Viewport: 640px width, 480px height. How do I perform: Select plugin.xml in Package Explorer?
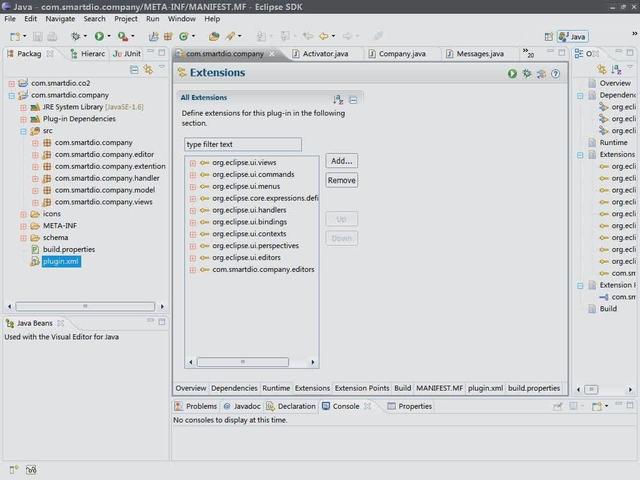[61, 262]
